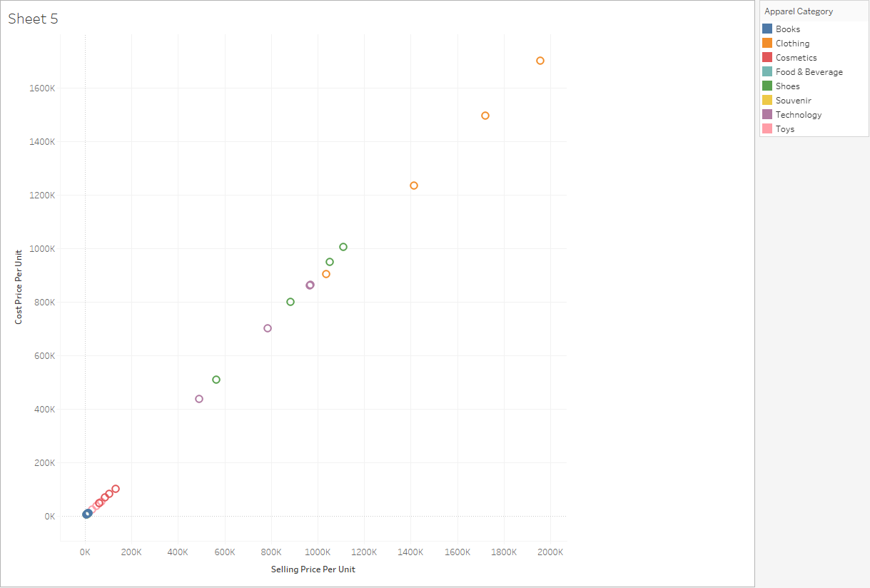Select the Shoes legend label
Image resolution: width=870 pixels, height=588 pixels.
(x=788, y=86)
